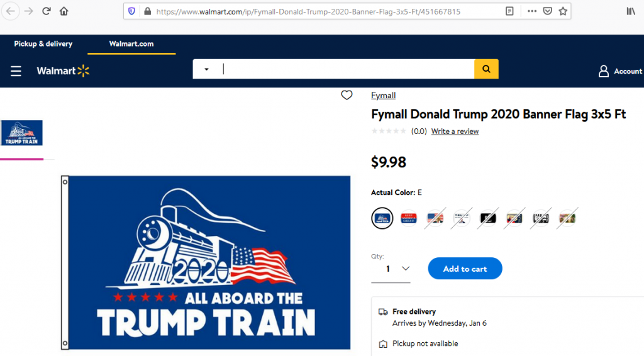Select the Keep America Great color option
Viewport: 644px width, 356px height.
click(409, 218)
